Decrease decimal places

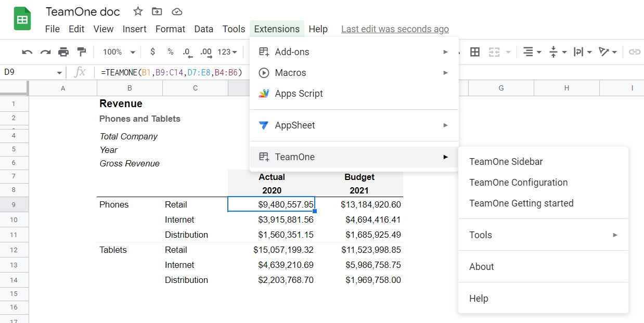(x=187, y=52)
